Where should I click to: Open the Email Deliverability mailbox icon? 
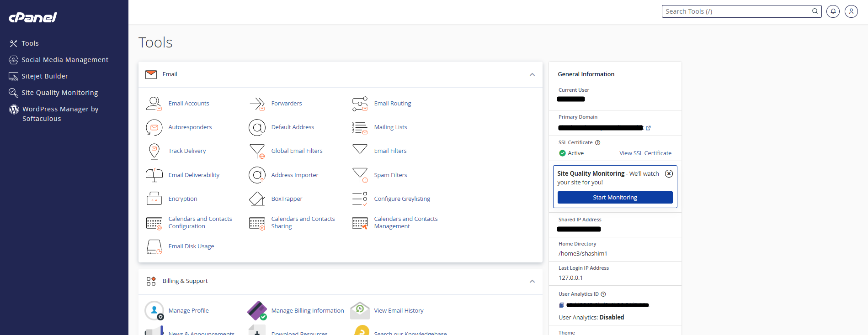pyautogui.click(x=154, y=175)
